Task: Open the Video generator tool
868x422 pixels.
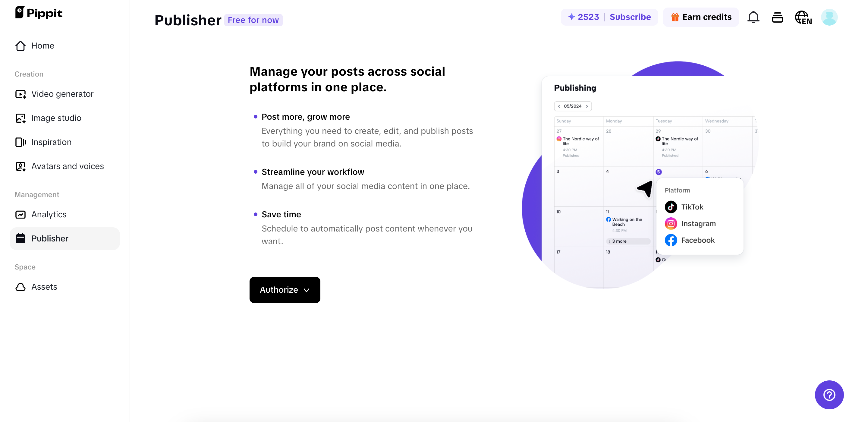Action: tap(62, 94)
